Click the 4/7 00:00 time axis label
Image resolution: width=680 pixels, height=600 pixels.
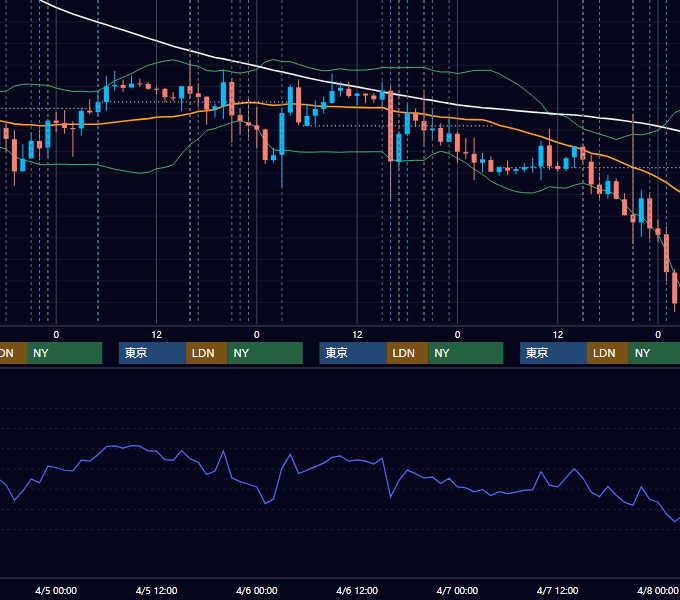click(457, 590)
